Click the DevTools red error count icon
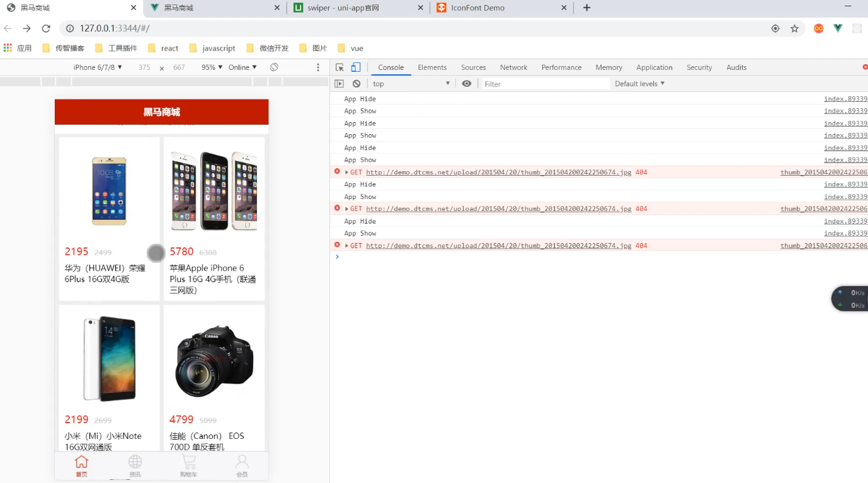This screenshot has height=483, width=868. click(x=865, y=67)
